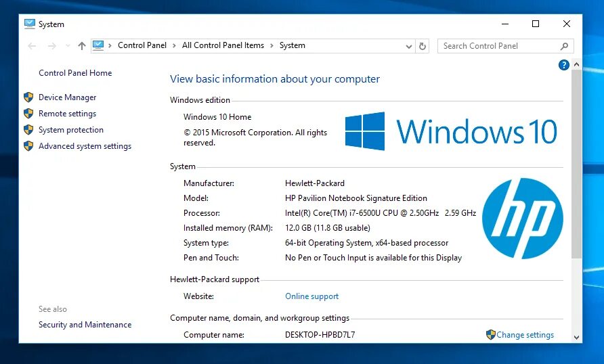This screenshot has height=364, width=604.
Task: Close the System window
Action: (567, 24)
